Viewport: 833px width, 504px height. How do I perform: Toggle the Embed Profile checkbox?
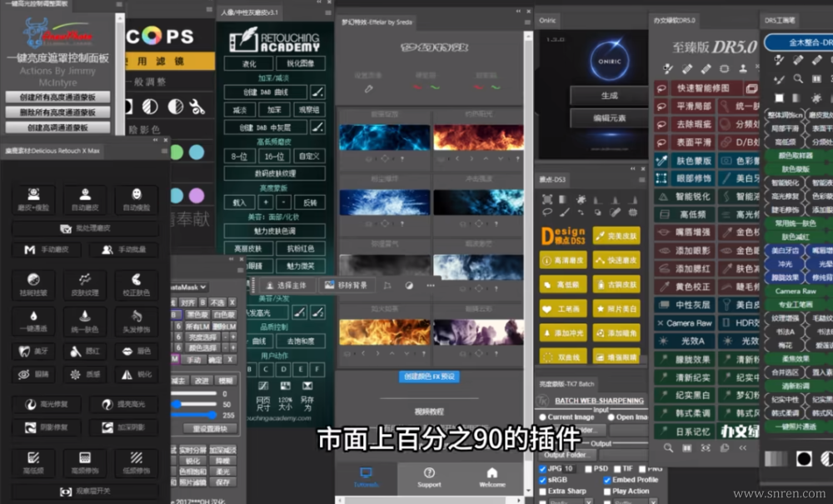606,480
